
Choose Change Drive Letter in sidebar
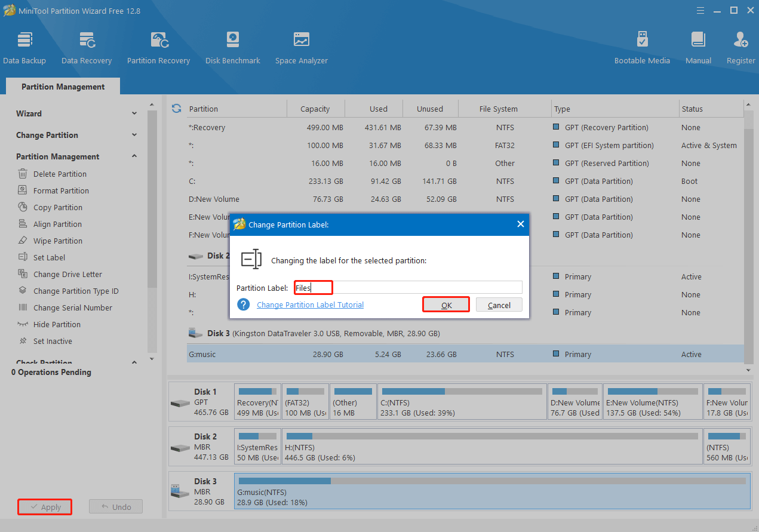tap(67, 274)
